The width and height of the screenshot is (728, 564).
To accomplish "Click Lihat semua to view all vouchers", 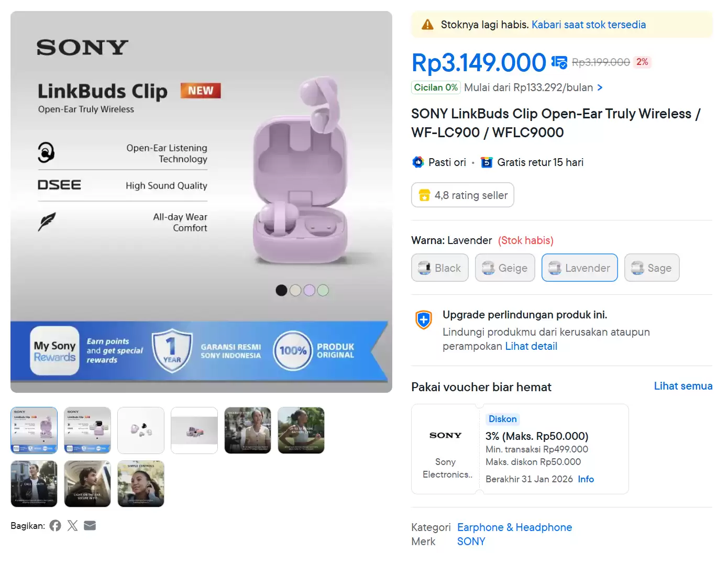I will pyautogui.click(x=683, y=386).
